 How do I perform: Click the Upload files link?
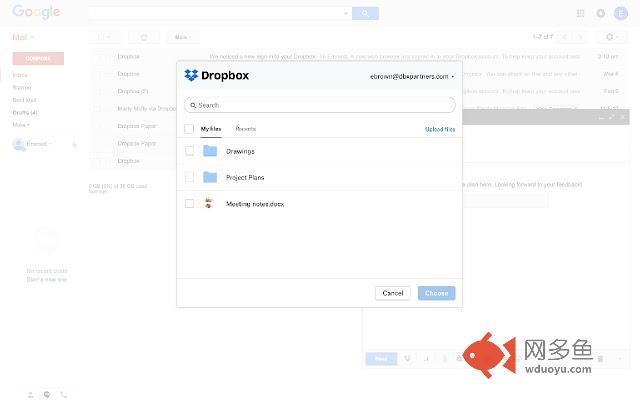click(440, 129)
